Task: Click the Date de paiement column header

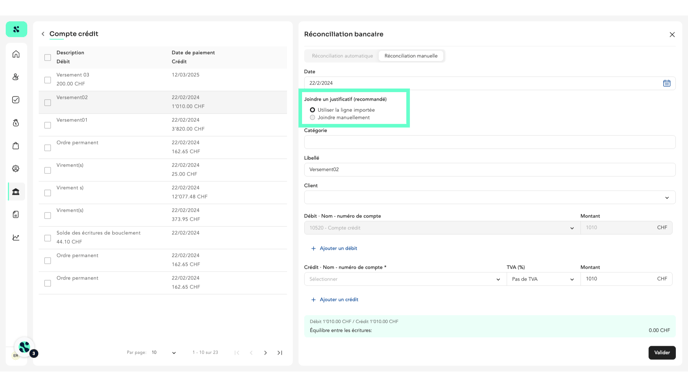Action: [193, 53]
